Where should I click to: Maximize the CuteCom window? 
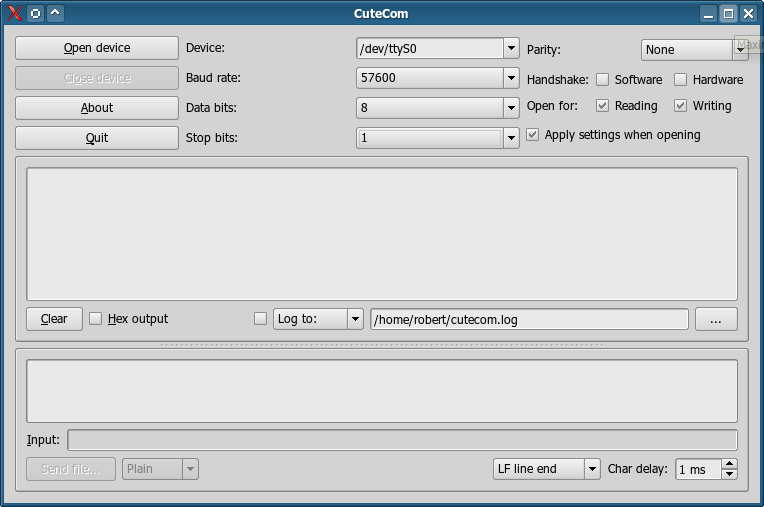point(728,14)
